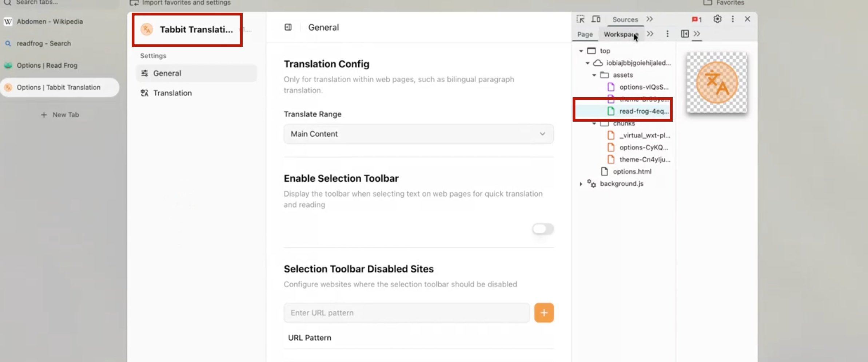
Task: Enable the Selection Toolbar switch
Action: [x=542, y=229]
